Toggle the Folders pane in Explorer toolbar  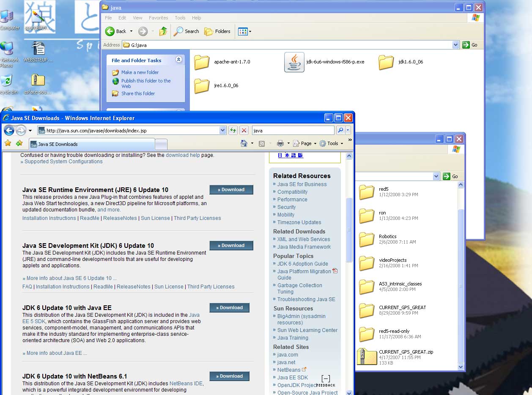pos(217,31)
